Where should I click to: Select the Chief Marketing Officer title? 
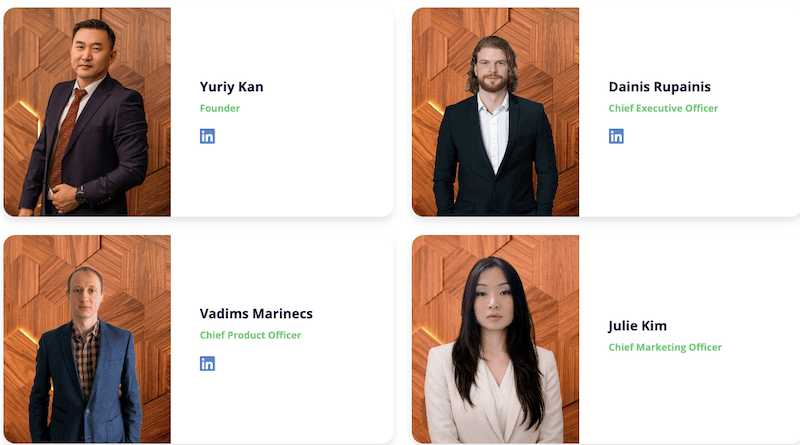click(665, 347)
